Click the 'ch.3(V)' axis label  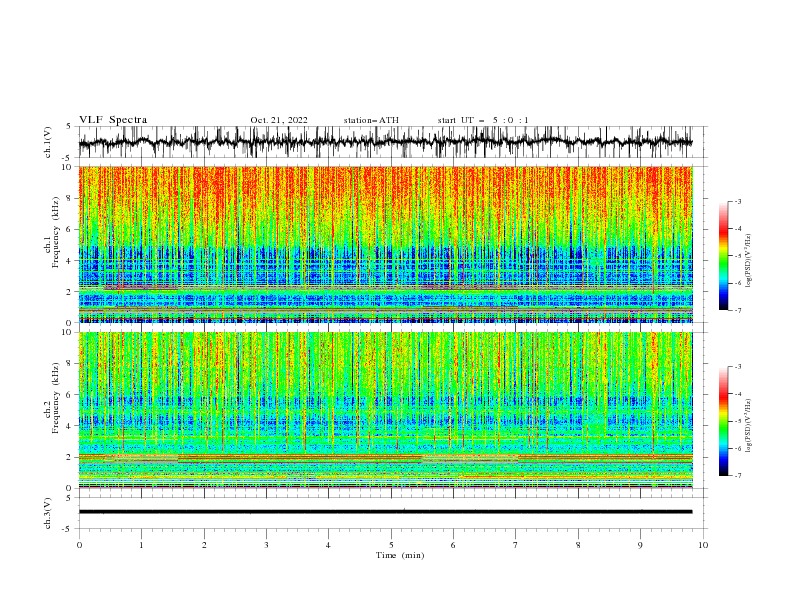pos(48,513)
